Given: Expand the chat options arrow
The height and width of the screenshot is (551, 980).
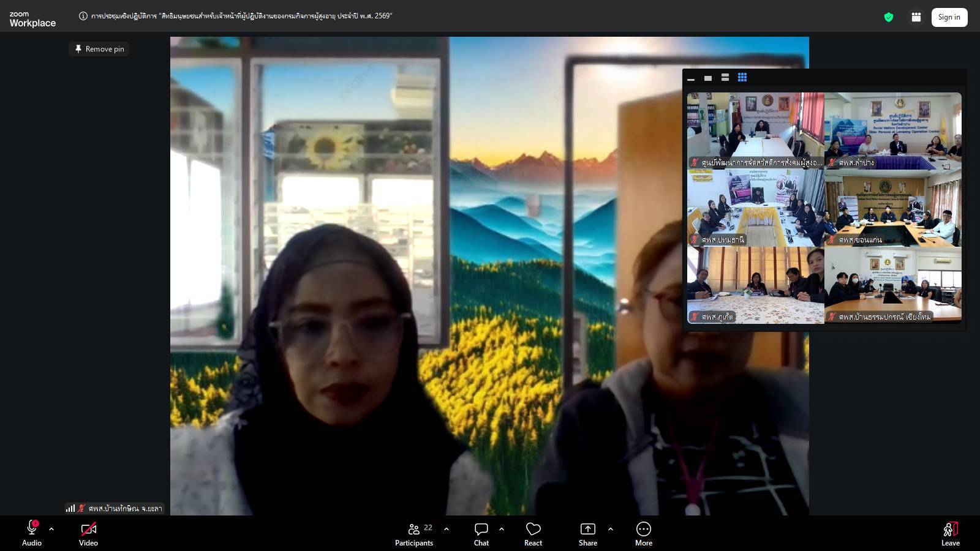Looking at the screenshot, I should click(x=502, y=529).
